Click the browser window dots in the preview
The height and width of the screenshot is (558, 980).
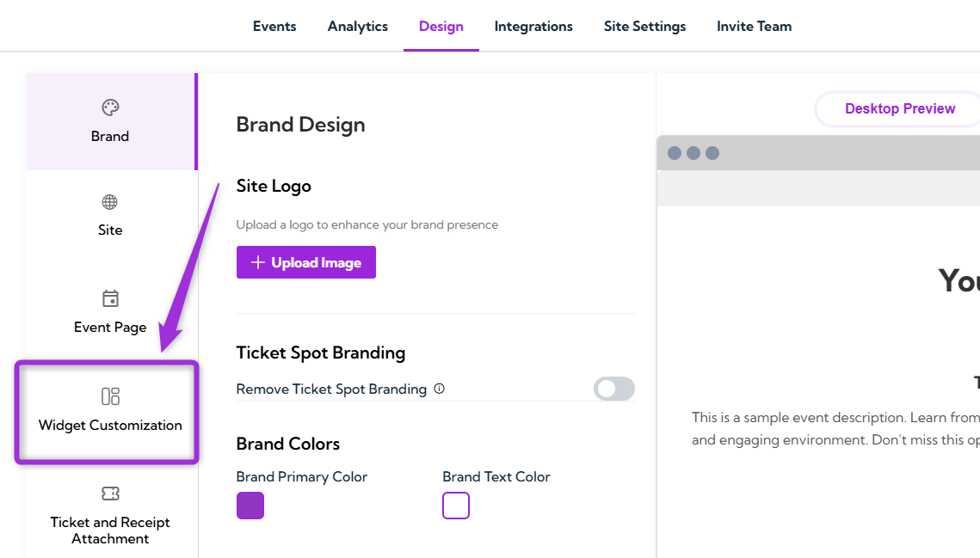pyautogui.click(x=693, y=152)
